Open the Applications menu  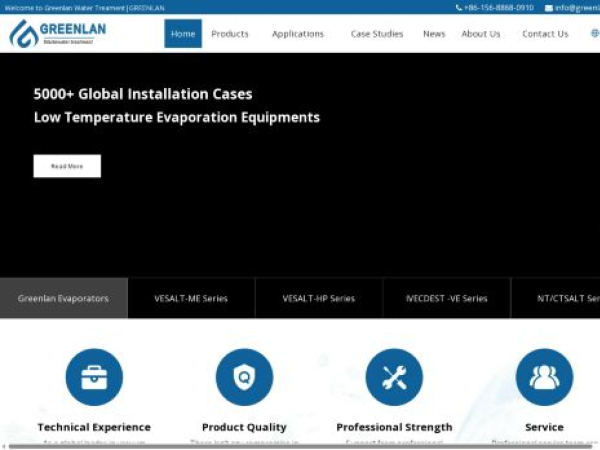(298, 34)
